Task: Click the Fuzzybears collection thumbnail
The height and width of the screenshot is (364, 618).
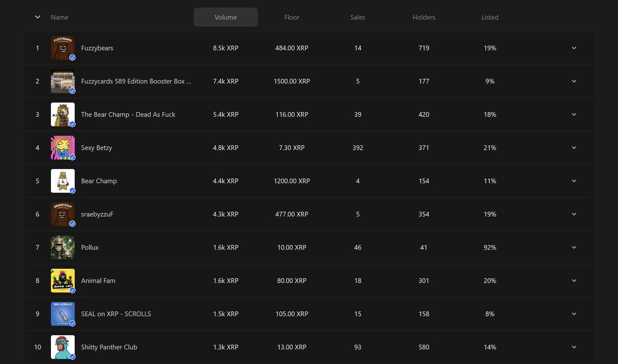Action: click(63, 48)
